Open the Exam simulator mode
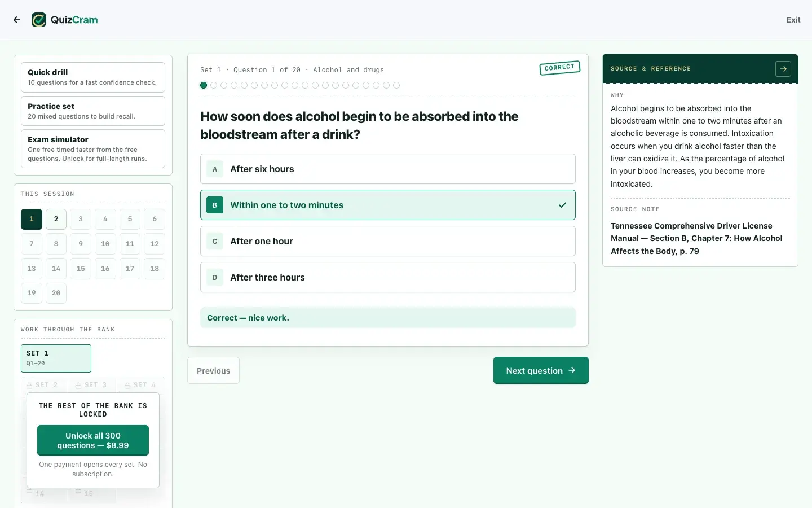This screenshot has width=812, height=508. click(x=93, y=149)
